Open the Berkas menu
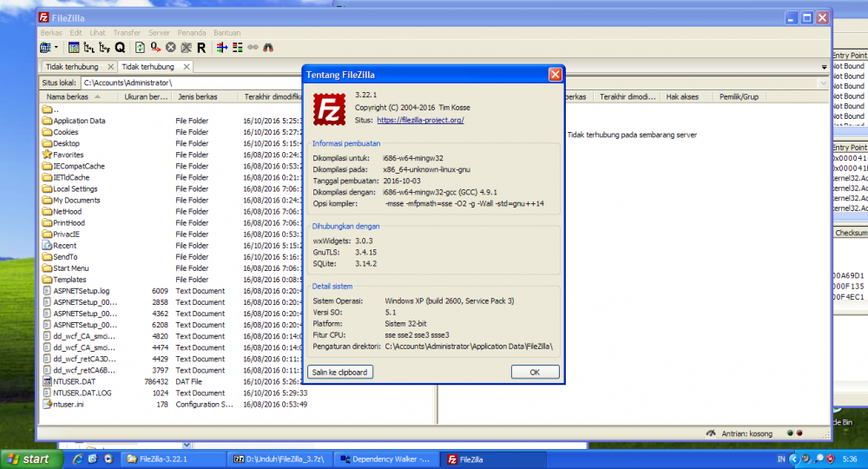Screen dimensions: 868x469 51,33
